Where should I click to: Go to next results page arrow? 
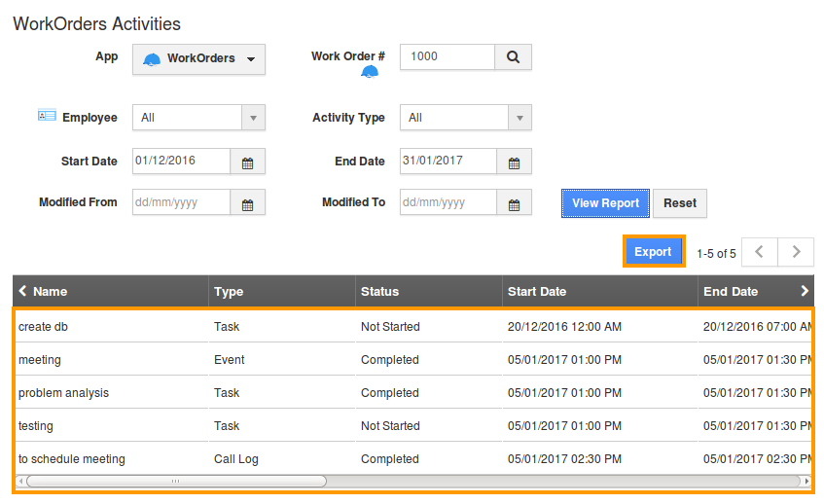(x=796, y=252)
